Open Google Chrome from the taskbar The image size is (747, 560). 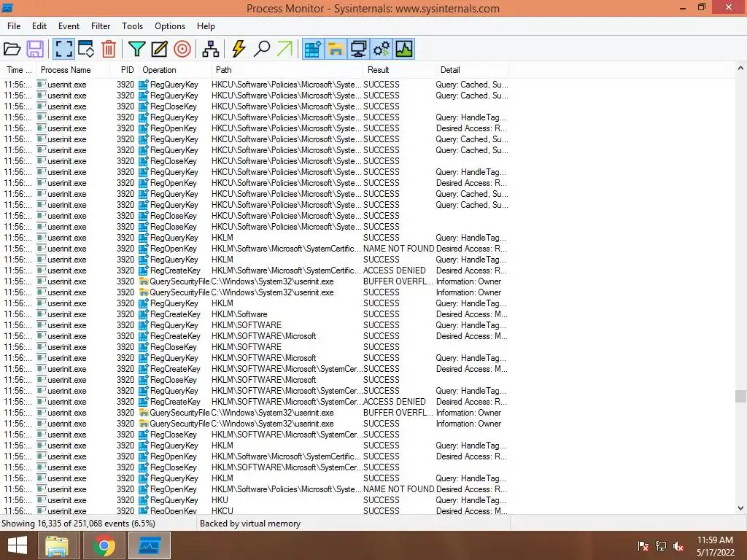click(104, 545)
